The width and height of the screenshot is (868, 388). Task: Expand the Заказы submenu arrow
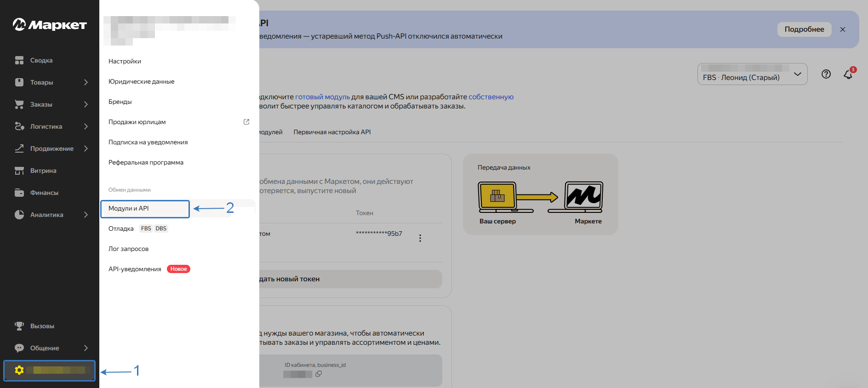[86, 104]
